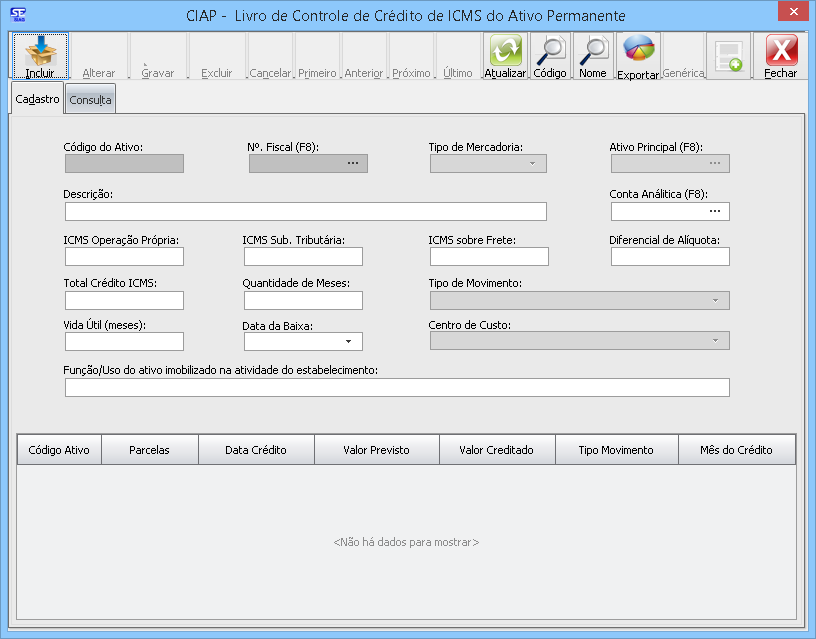816x639 pixels.
Task: Open the Tipo de Movimento dropdown
Action: pos(715,301)
